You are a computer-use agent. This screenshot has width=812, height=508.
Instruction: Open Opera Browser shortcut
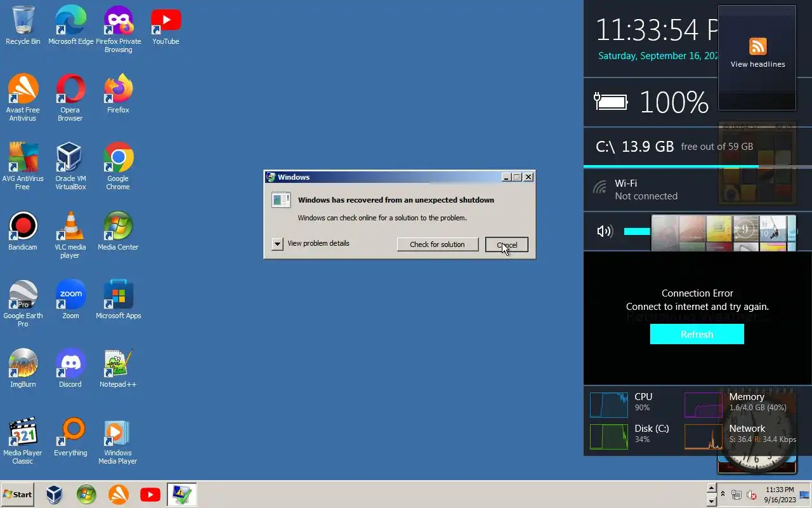click(x=70, y=98)
